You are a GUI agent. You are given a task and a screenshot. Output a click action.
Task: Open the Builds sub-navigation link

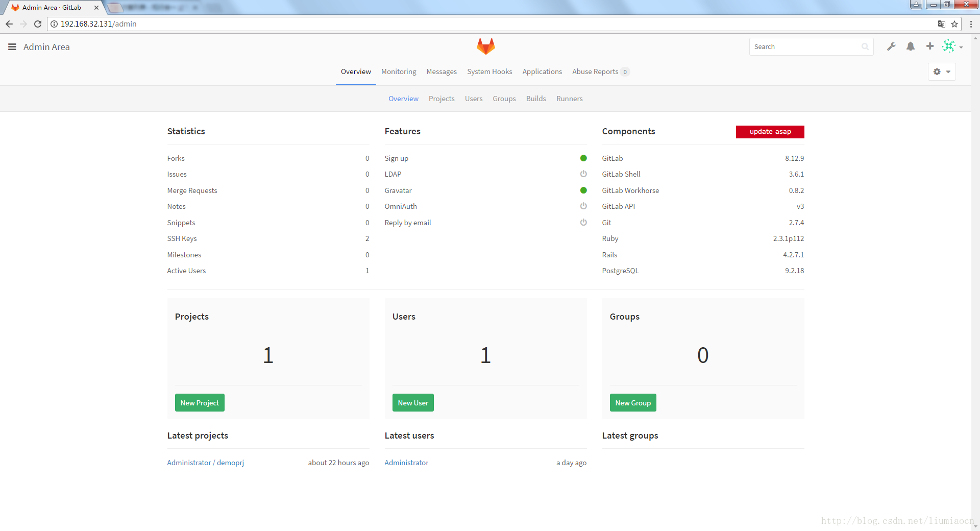click(536, 99)
